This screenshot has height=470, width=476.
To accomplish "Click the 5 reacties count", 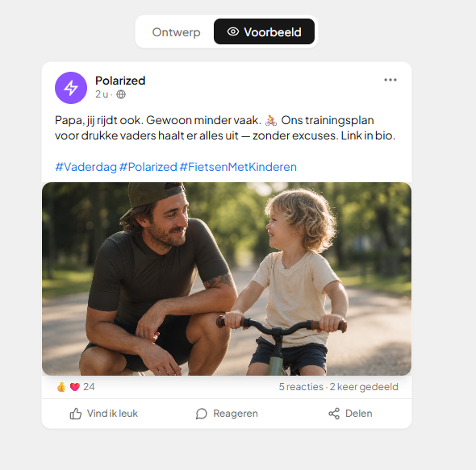I will [301, 387].
